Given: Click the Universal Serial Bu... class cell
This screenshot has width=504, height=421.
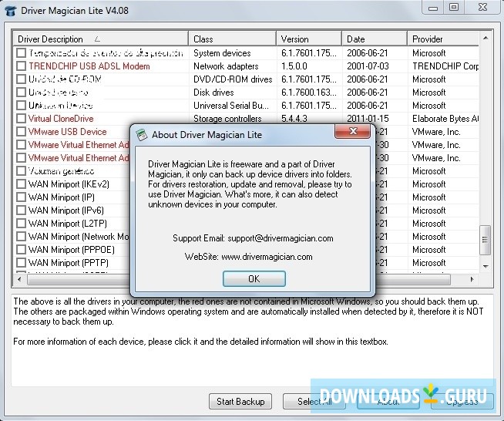Looking at the screenshot, I should (x=230, y=106).
